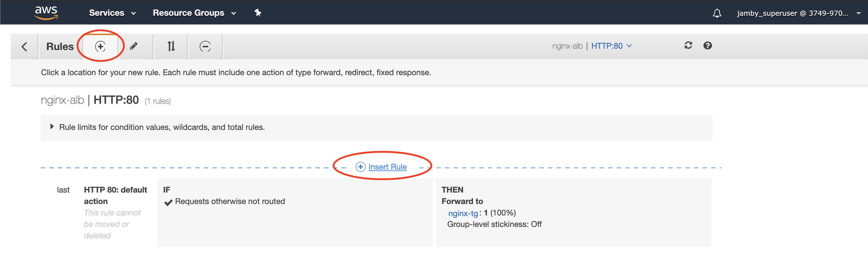Screen dimensions: 868x267
Task: Click the AWS logo home icon
Action: point(46,13)
